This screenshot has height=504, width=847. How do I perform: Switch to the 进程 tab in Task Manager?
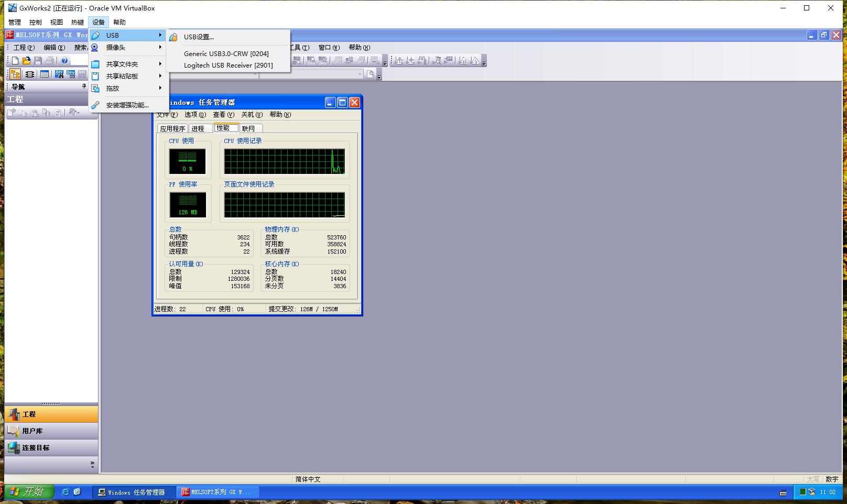(x=198, y=128)
